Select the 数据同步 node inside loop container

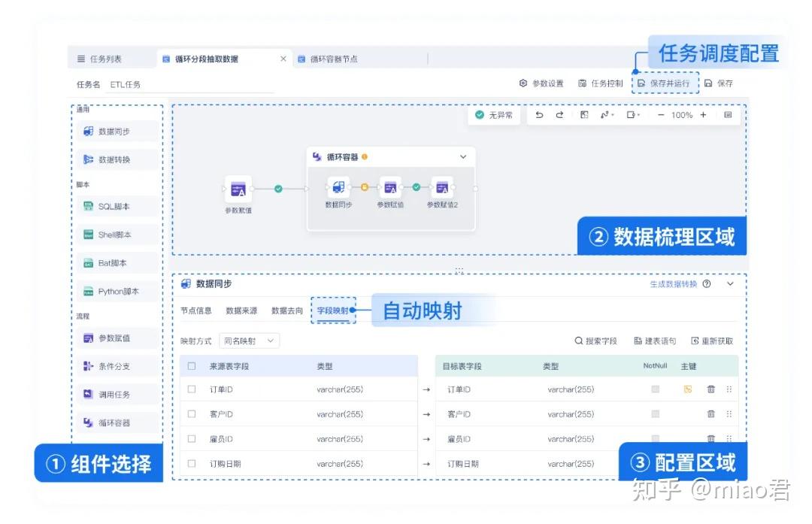(338, 187)
